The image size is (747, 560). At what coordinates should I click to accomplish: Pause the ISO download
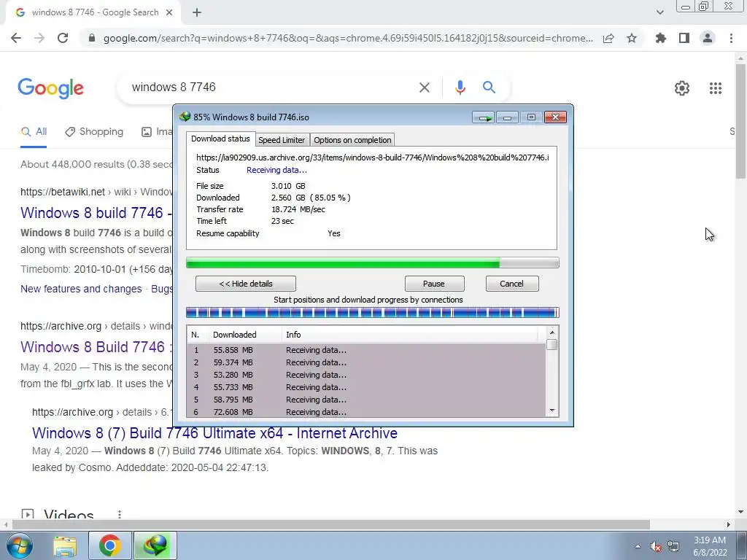[x=435, y=284]
